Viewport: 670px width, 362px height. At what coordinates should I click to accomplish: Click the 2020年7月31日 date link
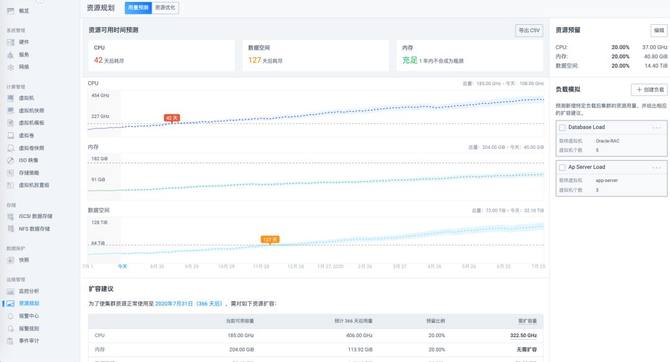[174, 303]
